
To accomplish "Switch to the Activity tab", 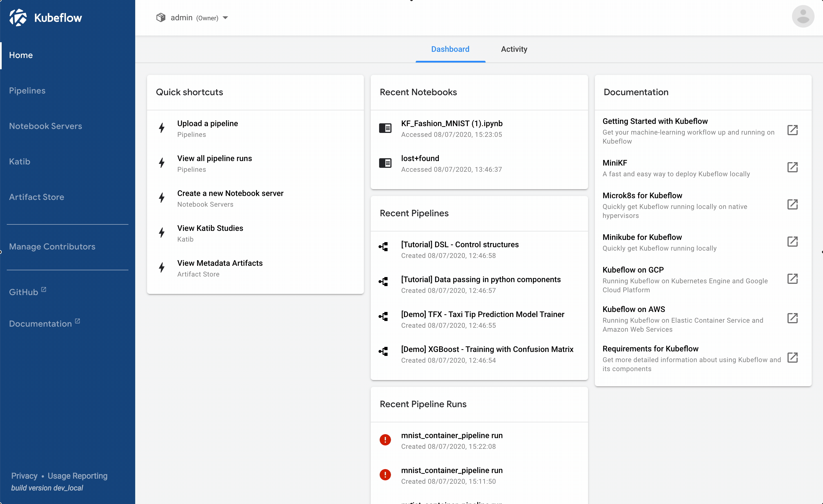I will pos(514,49).
